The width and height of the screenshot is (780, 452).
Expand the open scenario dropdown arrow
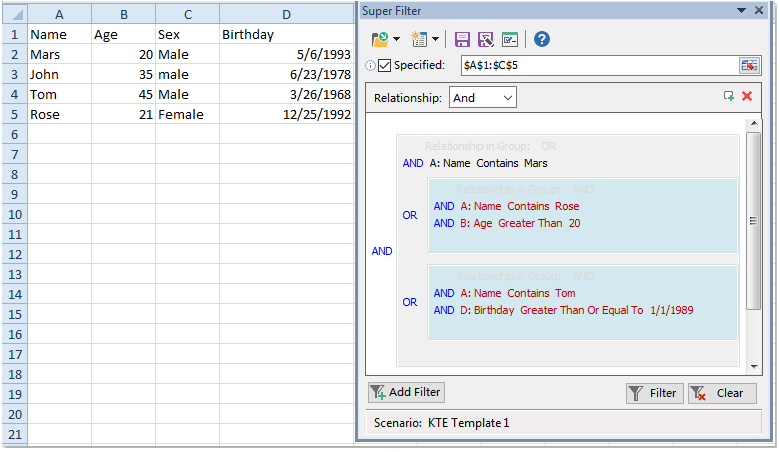tap(396, 40)
